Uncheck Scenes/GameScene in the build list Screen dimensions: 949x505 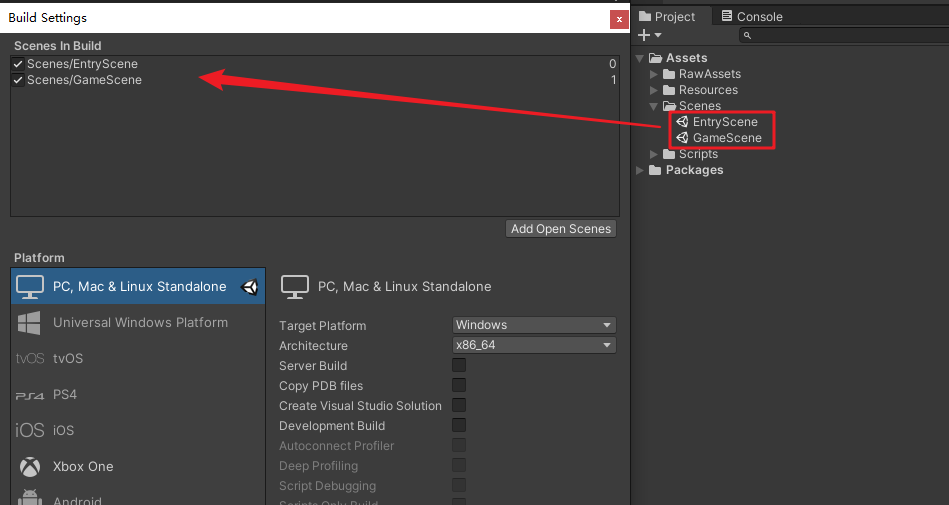[x=18, y=79]
